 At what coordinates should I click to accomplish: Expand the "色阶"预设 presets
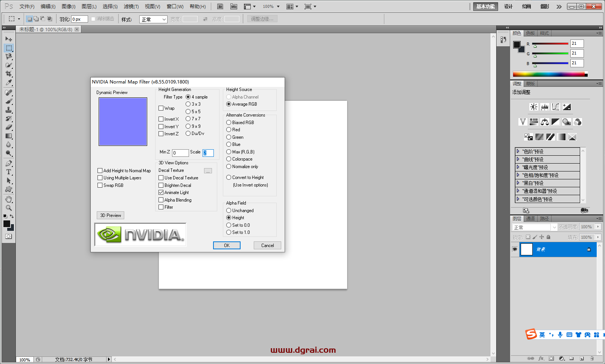coord(518,151)
